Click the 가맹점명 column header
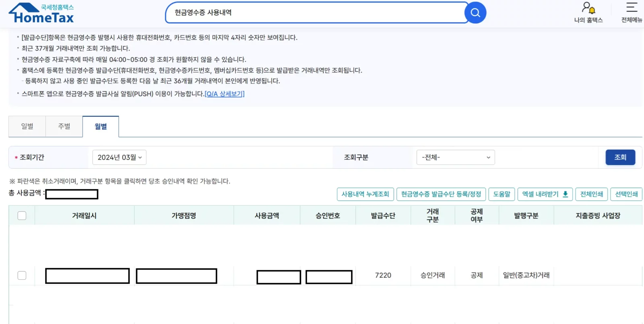644x324 pixels. click(184, 215)
